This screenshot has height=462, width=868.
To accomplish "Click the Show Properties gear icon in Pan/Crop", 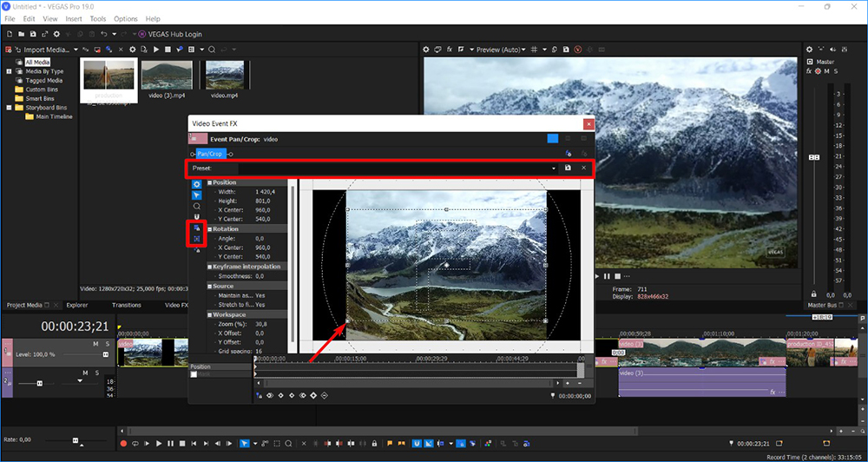I will point(196,184).
